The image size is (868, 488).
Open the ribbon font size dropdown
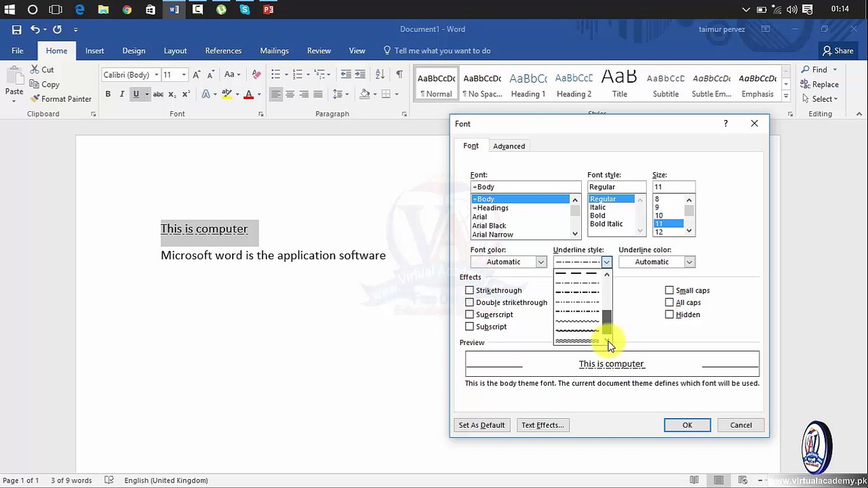pos(184,75)
